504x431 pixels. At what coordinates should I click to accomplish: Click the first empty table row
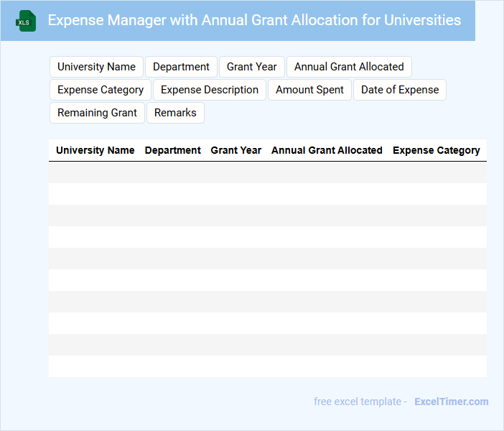pyautogui.click(x=267, y=172)
